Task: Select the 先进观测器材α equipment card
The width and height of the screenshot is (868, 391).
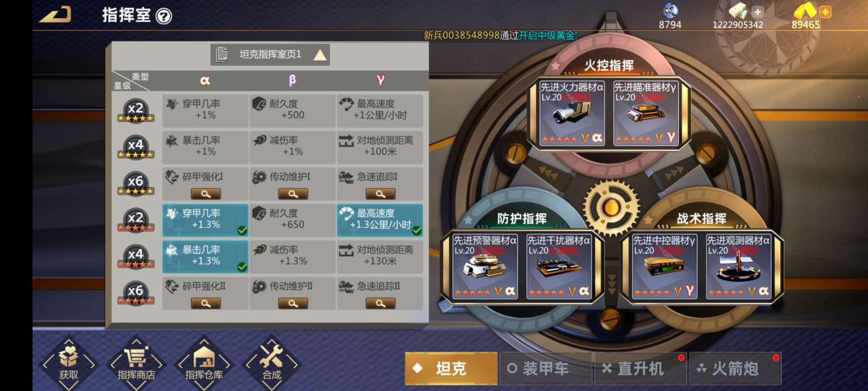Action: pos(738,267)
